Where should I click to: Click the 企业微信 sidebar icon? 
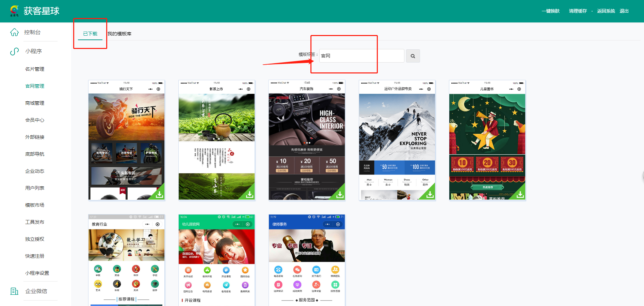pyautogui.click(x=14, y=291)
